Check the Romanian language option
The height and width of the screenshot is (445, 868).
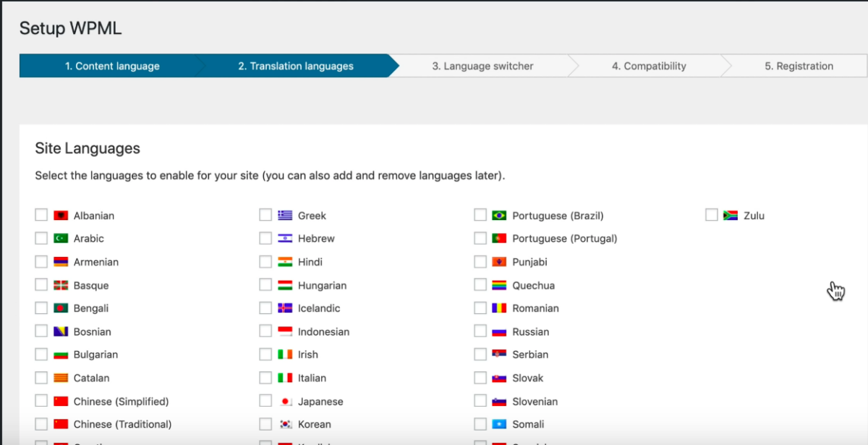click(480, 308)
